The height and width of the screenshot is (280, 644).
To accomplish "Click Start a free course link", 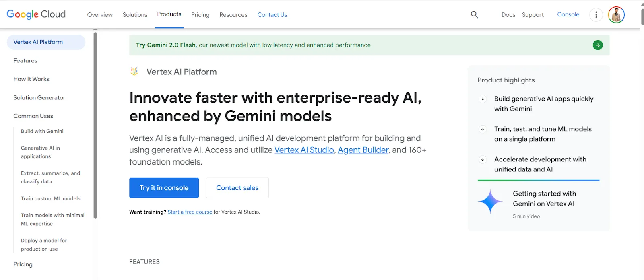I will [x=190, y=212].
